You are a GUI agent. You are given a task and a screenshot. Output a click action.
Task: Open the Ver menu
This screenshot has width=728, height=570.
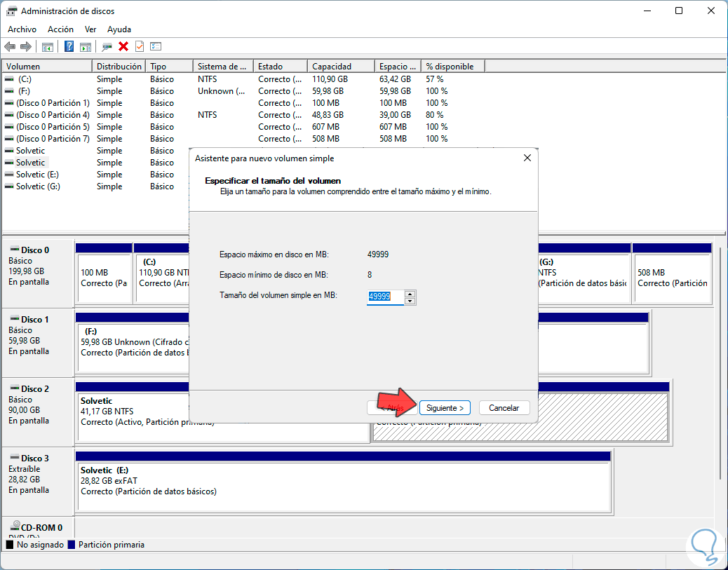coord(90,29)
